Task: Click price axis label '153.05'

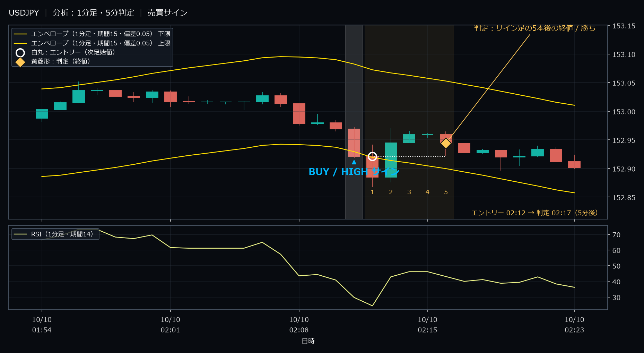Action: point(624,83)
